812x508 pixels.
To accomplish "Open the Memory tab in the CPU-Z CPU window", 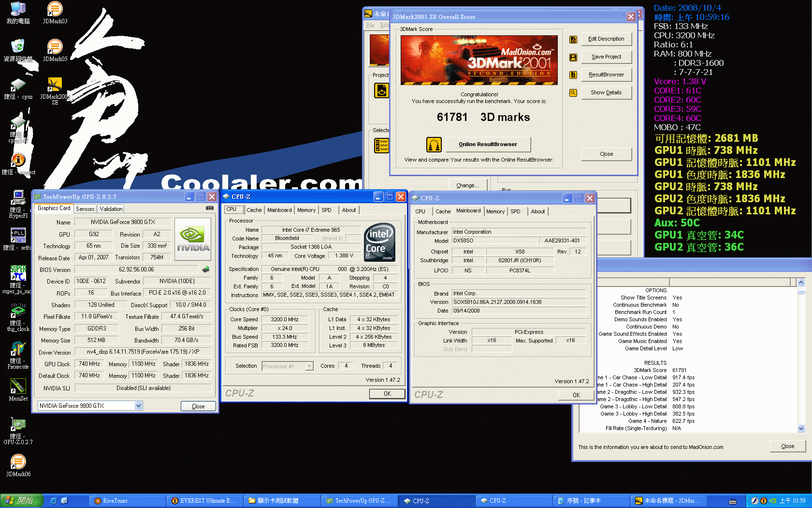I will (x=306, y=210).
